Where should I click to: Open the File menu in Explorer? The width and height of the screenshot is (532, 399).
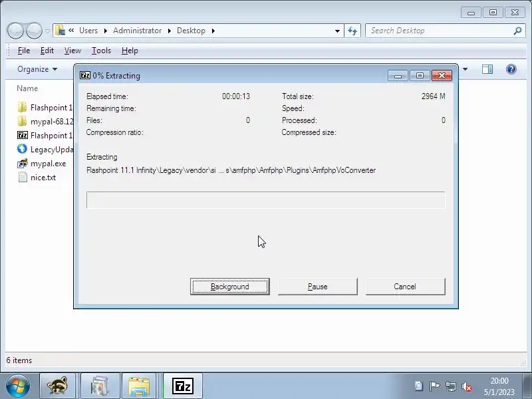(x=24, y=51)
